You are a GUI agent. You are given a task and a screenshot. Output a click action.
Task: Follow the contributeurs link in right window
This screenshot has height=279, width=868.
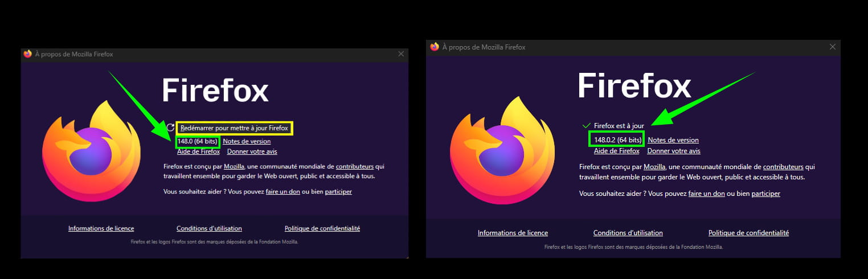pos(783,167)
